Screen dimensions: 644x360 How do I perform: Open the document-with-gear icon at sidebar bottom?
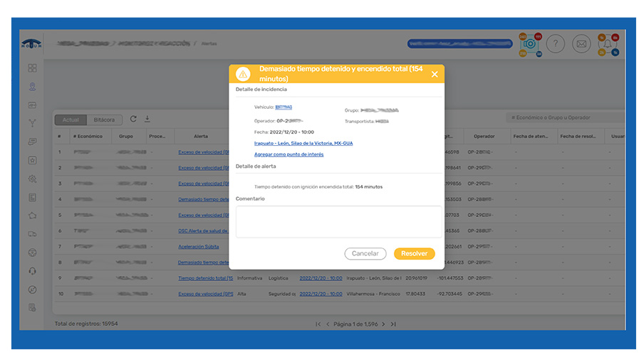tap(33, 307)
